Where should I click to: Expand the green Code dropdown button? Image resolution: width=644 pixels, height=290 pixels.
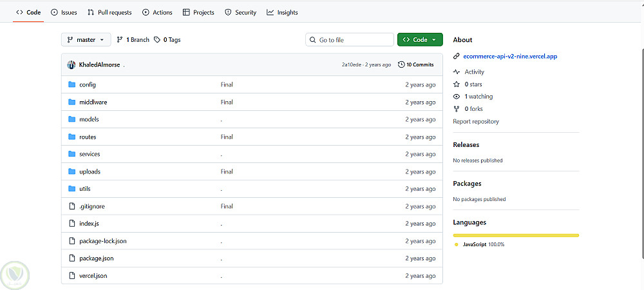(x=420, y=40)
